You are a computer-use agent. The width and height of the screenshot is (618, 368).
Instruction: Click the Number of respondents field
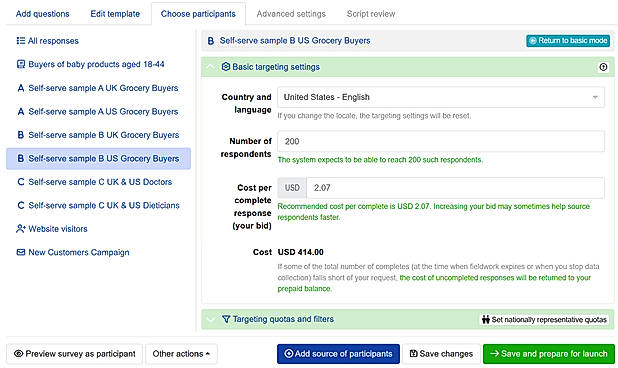(x=441, y=141)
